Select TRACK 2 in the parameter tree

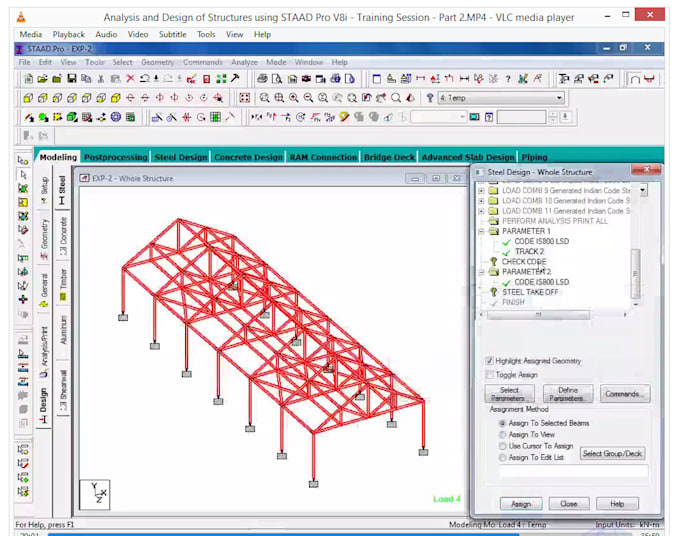coord(529,252)
